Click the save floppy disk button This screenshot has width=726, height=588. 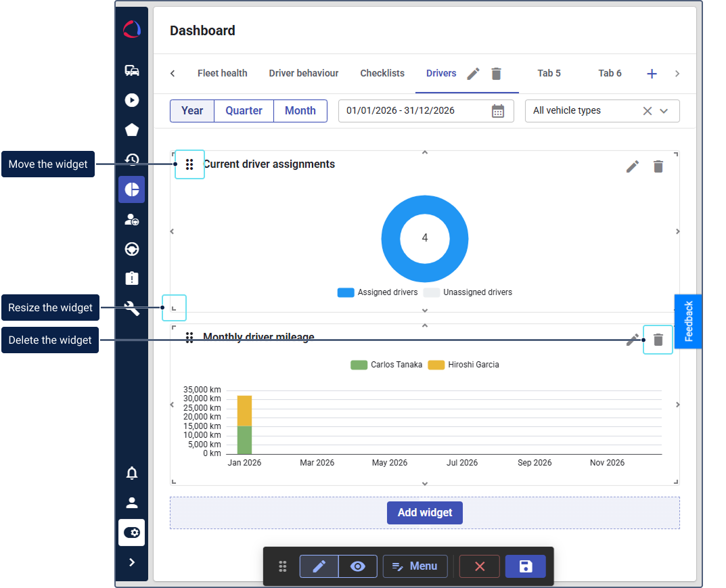pos(525,566)
